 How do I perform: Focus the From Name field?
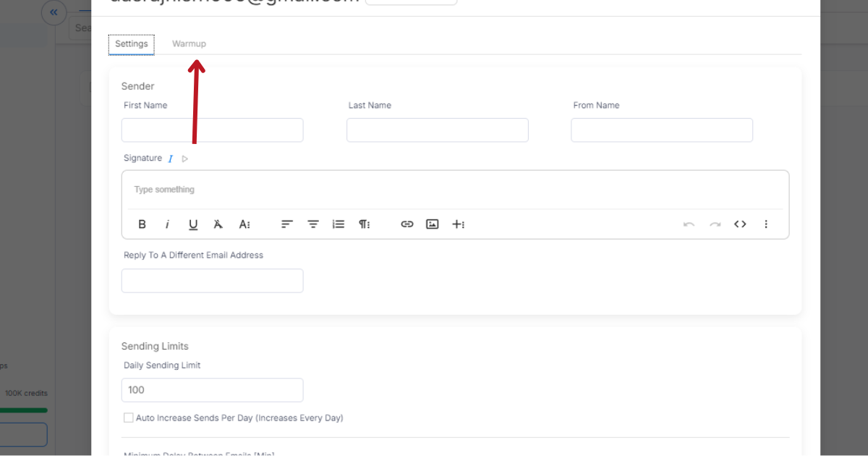(662, 130)
